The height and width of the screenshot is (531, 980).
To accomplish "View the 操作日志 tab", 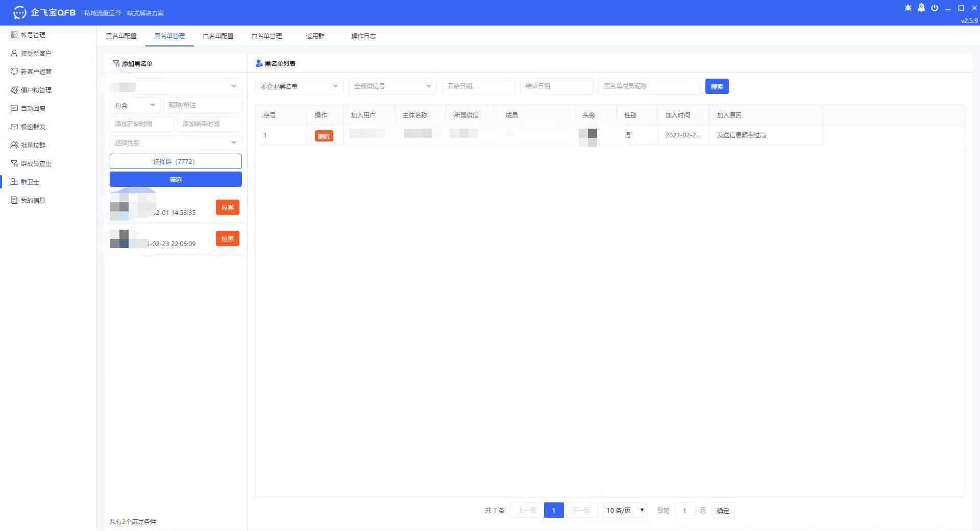I will point(363,36).
